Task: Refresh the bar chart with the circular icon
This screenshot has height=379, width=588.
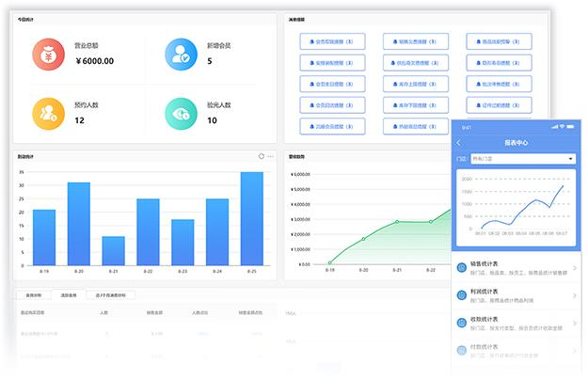Action: tap(262, 156)
